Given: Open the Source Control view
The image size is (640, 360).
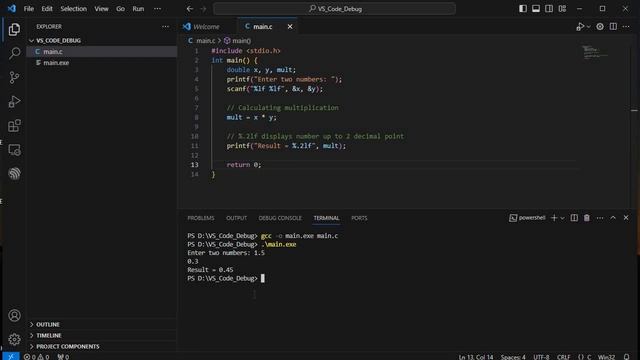Looking at the screenshot, I should (14, 77).
